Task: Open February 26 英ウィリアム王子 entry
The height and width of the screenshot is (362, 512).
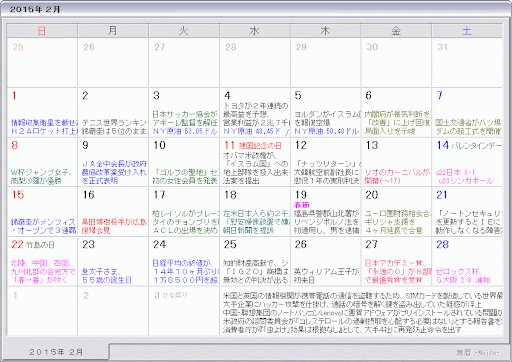Action: click(326, 276)
